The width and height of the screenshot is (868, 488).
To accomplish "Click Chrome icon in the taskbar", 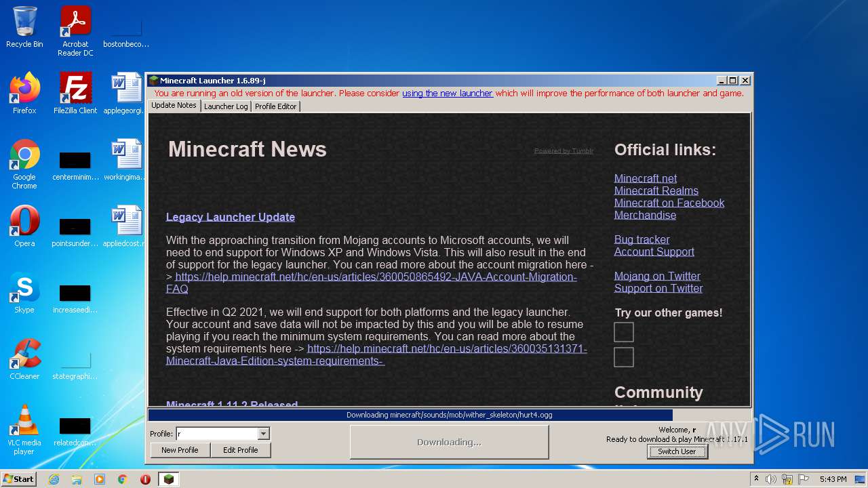I will click(x=123, y=479).
